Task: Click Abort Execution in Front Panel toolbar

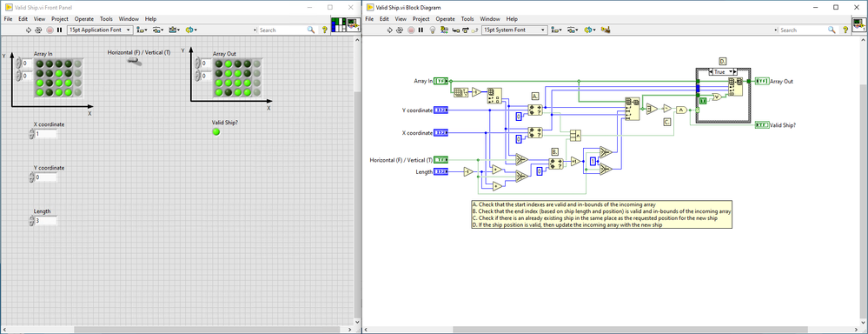Action: point(50,30)
